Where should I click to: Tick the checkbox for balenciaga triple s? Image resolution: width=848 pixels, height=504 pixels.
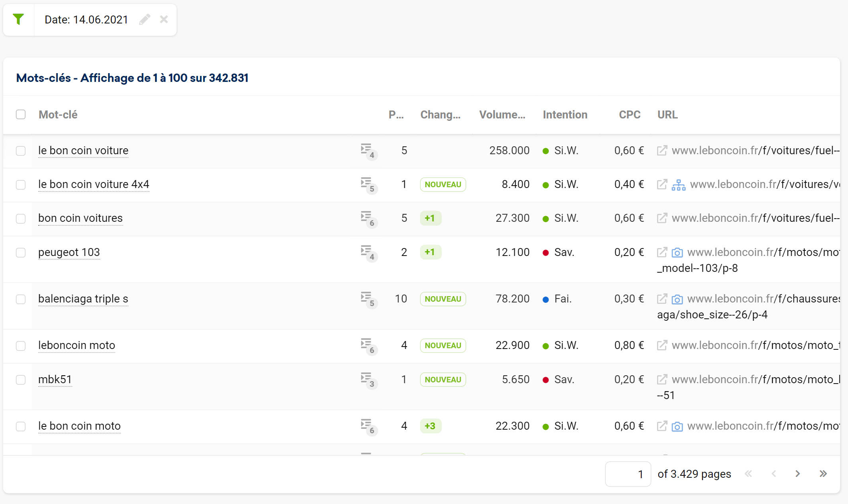21,299
